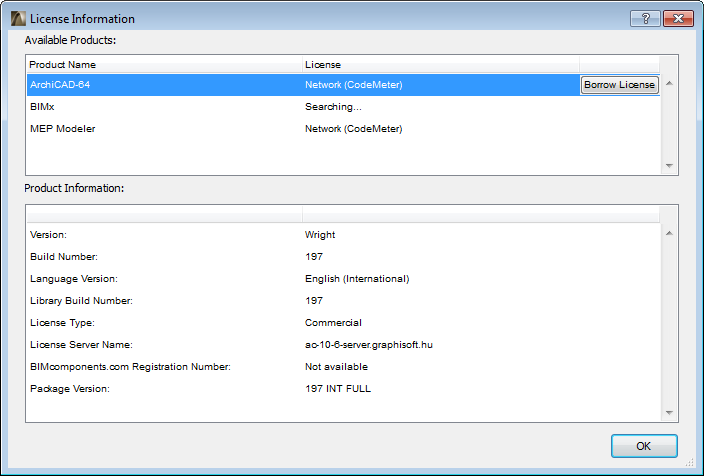This screenshot has width=704, height=476.
Task: Click the Borrow License button
Action: [x=619, y=85]
